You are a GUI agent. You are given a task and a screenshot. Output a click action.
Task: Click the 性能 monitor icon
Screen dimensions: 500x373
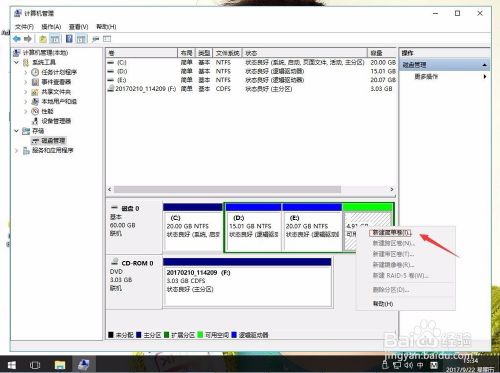tap(35, 111)
